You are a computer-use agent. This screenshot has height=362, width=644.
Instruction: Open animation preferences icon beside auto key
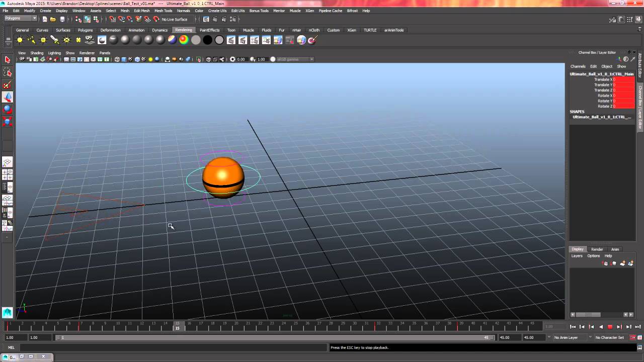click(x=641, y=337)
